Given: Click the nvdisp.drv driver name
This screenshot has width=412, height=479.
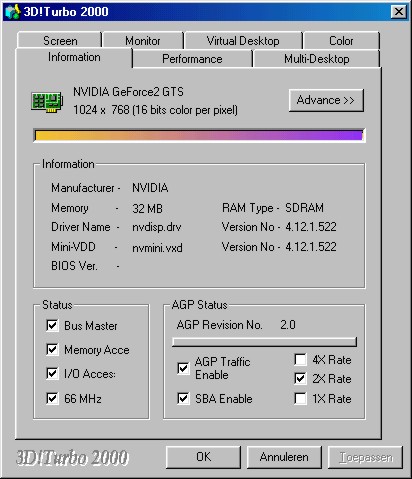Looking at the screenshot, I should point(157,227).
